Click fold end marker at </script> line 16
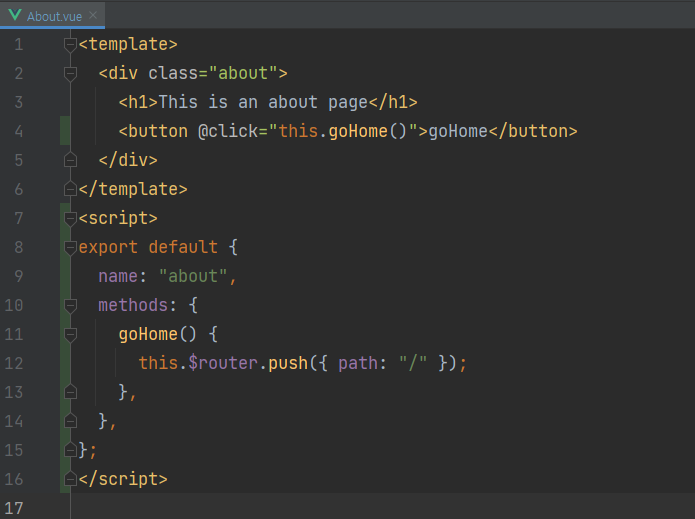 point(70,479)
